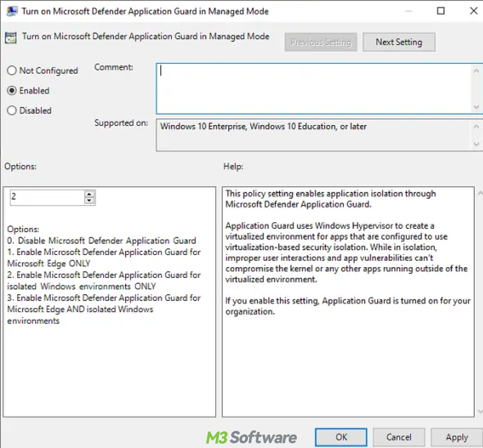The image size is (483, 448).
Task: Click the 'Comment:' label
Action: click(114, 68)
